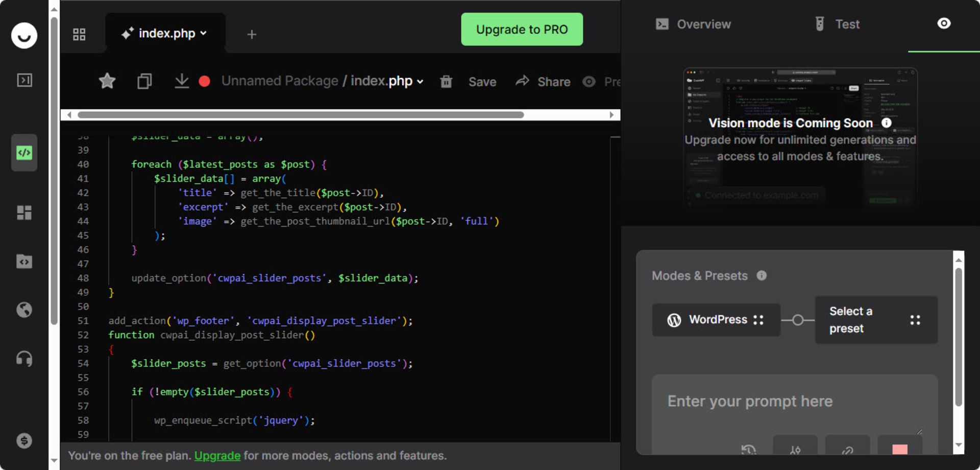
Task: Click line 51 add_action code
Action: point(260,320)
